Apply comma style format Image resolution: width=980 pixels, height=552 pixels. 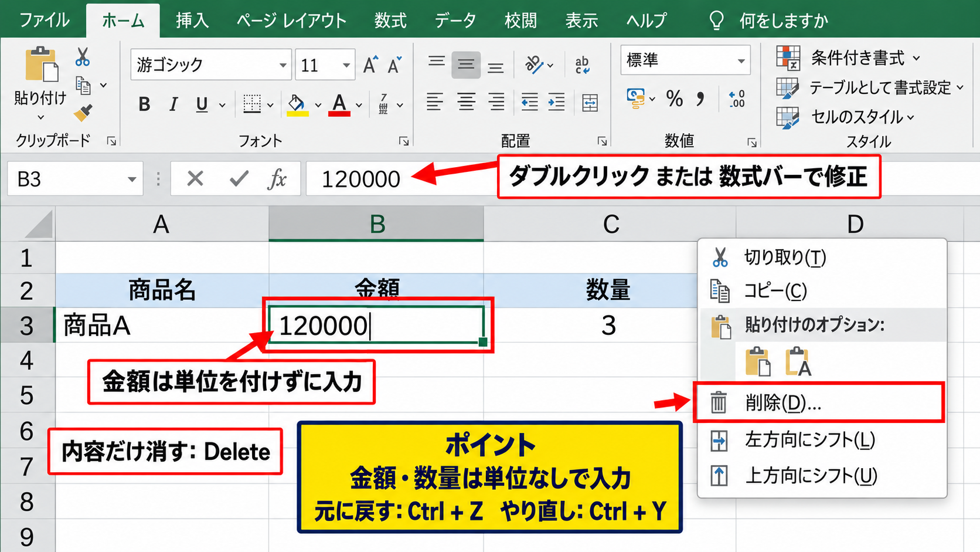[x=700, y=99]
